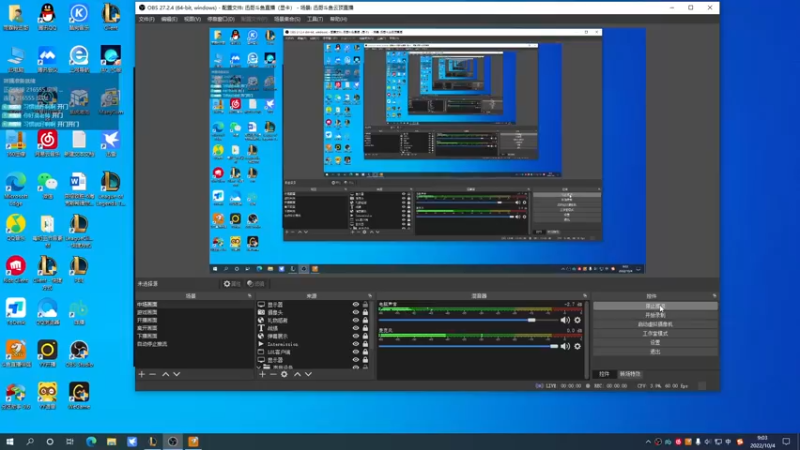Pop out the Scenes dock panel
Viewport: 800px width, 450px height.
[249, 296]
